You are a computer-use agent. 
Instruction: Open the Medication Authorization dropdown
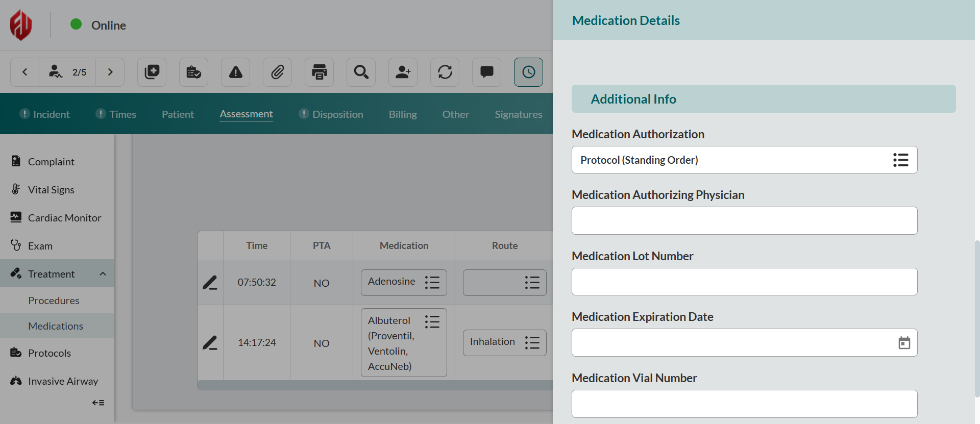[900, 160]
